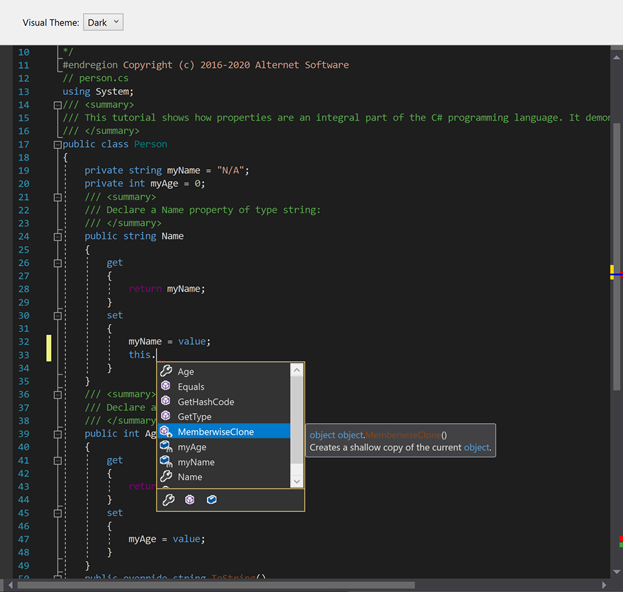Screen dimensions: 623x592
Task: Click 'myAge = value;' statement
Action: 167,539
